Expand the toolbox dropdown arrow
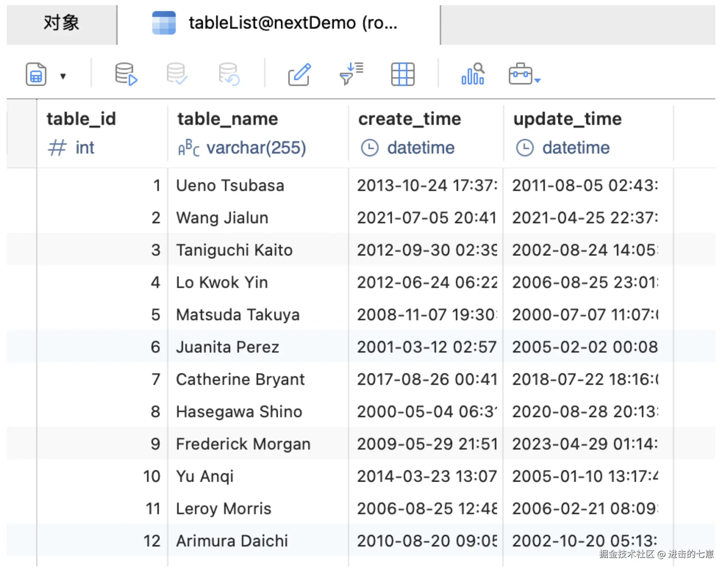This screenshot has width=728, height=573. click(537, 80)
